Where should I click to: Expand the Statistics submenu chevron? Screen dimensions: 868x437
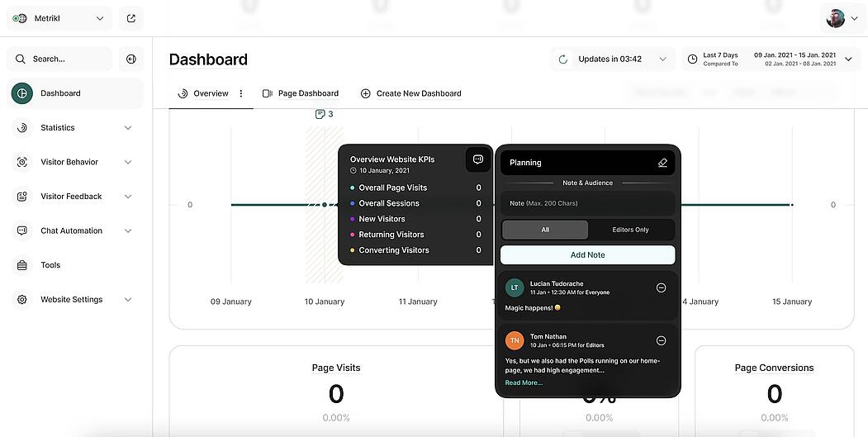128,128
